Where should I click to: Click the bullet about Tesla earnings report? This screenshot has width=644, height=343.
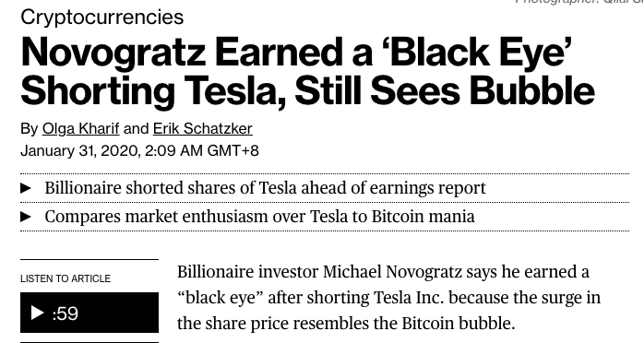pos(265,188)
